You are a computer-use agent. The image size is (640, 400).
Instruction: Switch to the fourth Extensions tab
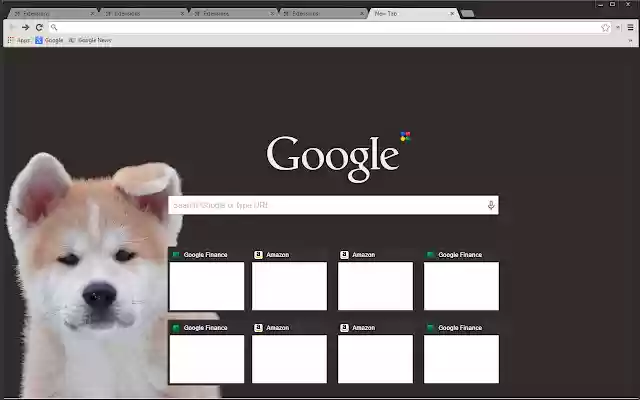tap(322, 13)
